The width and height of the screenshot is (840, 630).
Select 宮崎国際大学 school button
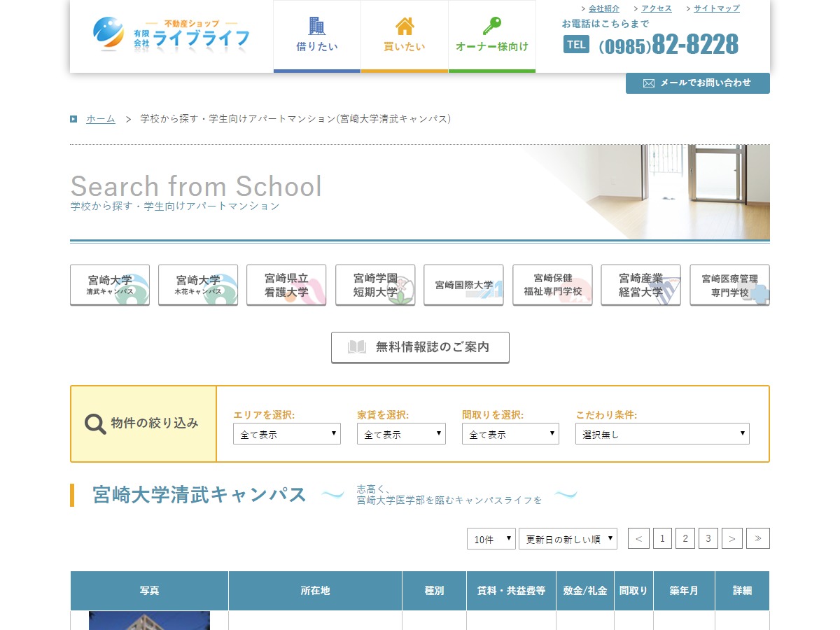[463, 285]
